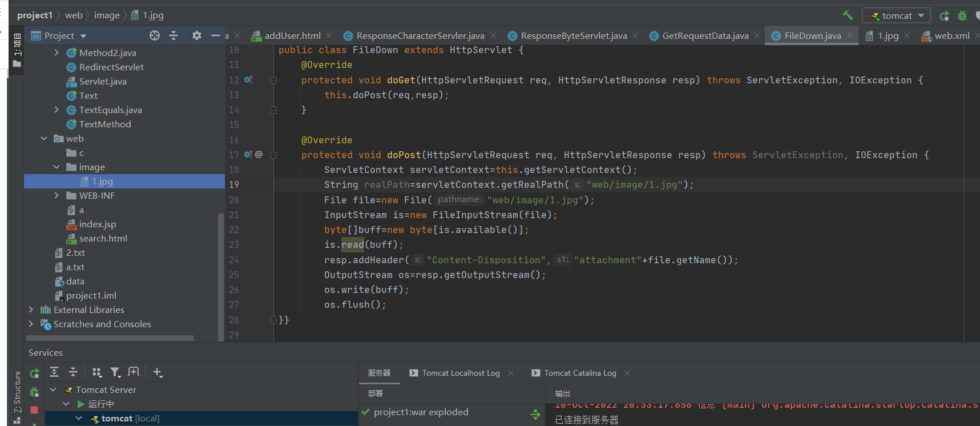Toggle the code fold end marker on line 28
The width and height of the screenshot is (980, 426).
pos(273,320)
